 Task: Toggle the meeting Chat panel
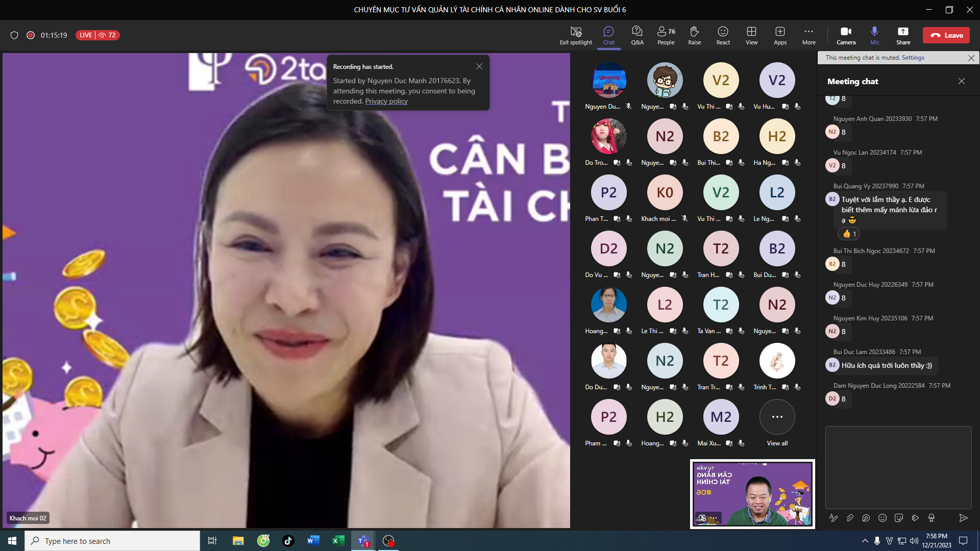point(608,35)
